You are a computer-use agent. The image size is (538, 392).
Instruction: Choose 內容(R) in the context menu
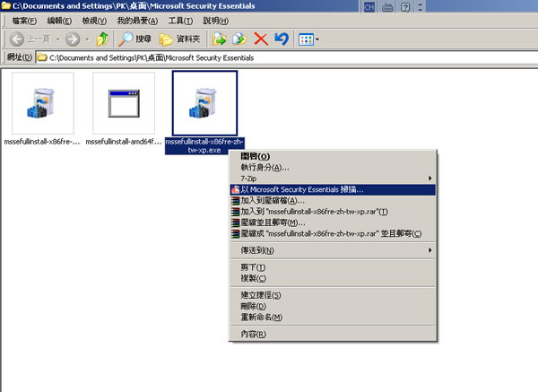coord(333,334)
